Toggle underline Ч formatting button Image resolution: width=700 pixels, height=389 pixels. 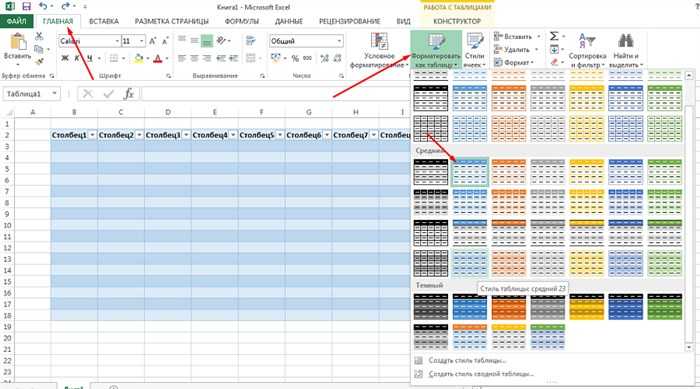[90, 58]
